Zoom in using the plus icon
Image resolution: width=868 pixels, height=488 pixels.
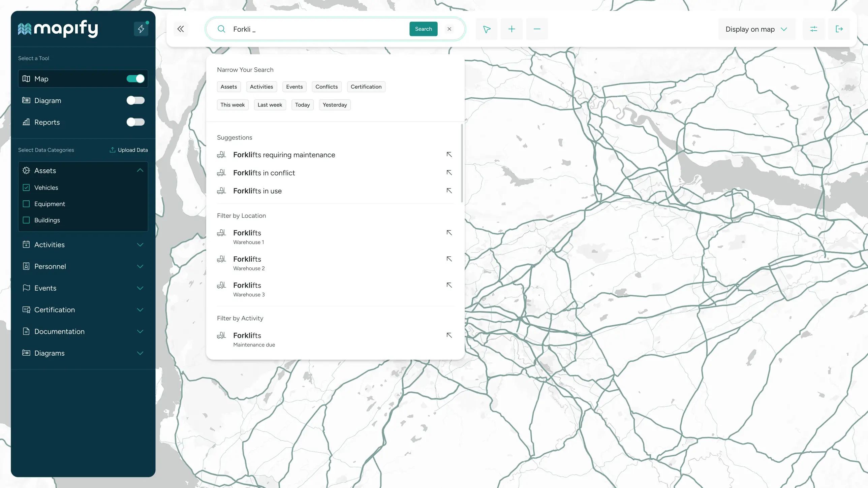tap(511, 29)
